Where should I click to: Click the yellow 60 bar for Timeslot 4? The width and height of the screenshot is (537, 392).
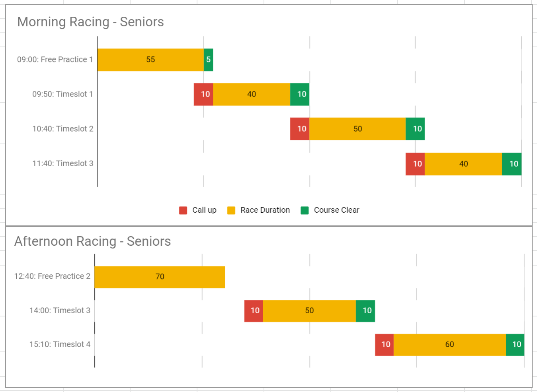[449, 345]
